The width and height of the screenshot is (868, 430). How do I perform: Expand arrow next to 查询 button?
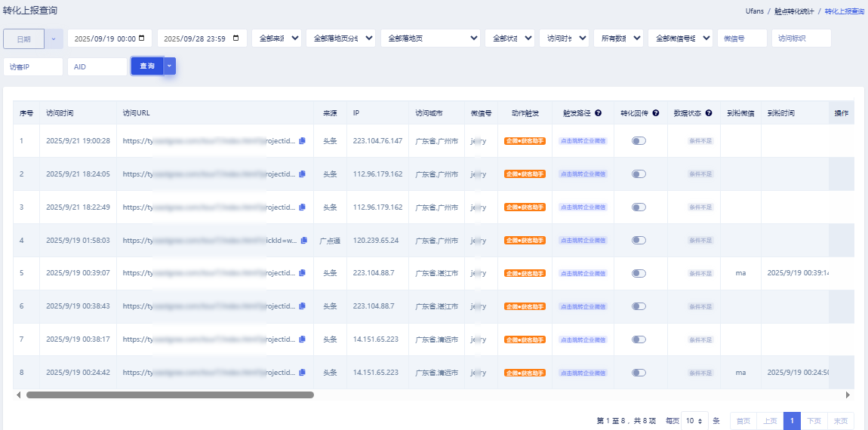coord(170,66)
